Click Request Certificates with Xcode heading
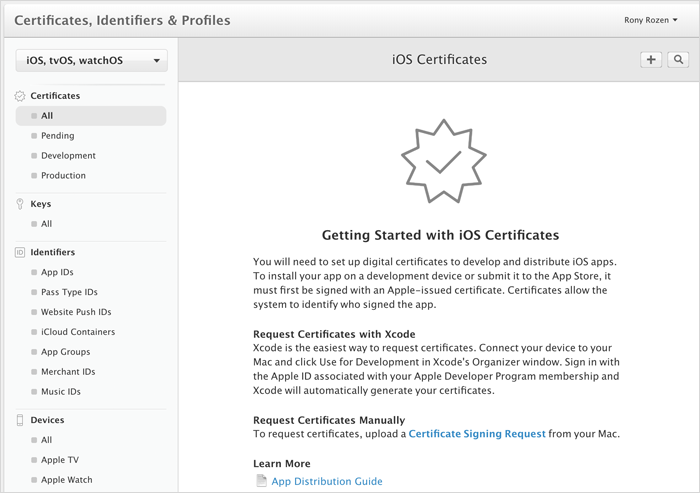700x493 pixels. tap(334, 334)
